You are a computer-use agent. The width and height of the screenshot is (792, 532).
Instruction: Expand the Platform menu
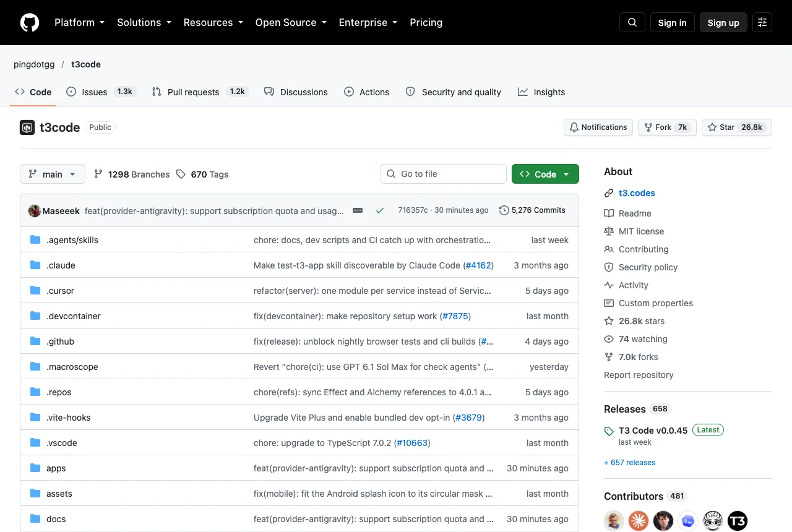79,22
